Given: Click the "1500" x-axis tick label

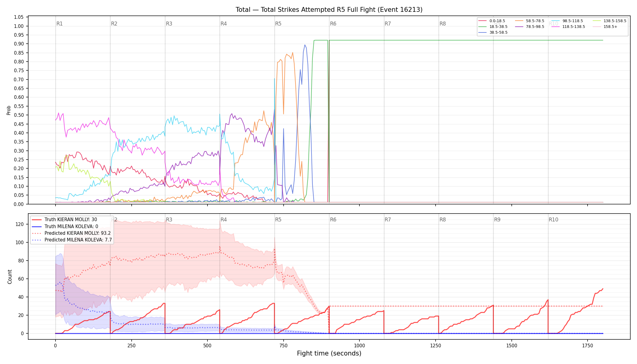Looking at the screenshot, I should pyautogui.click(x=512, y=345).
